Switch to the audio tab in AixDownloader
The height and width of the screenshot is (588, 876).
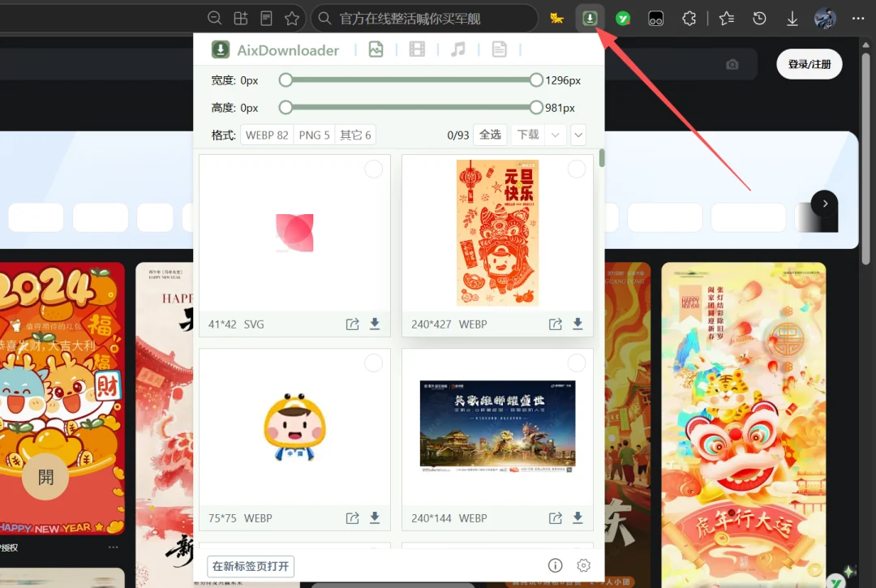click(458, 49)
